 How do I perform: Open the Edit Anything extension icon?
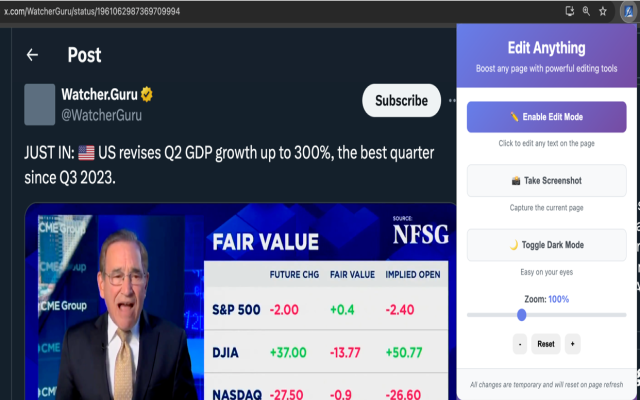pos(626,11)
